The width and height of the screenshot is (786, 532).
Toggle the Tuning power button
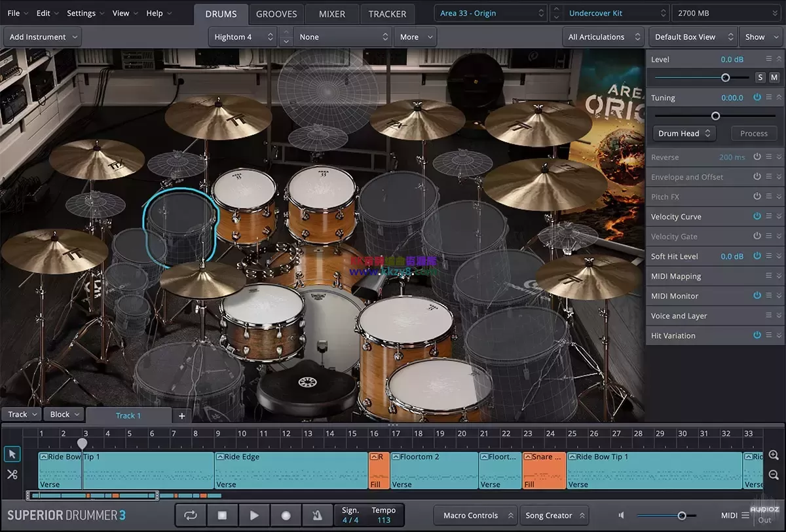(x=757, y=97)
